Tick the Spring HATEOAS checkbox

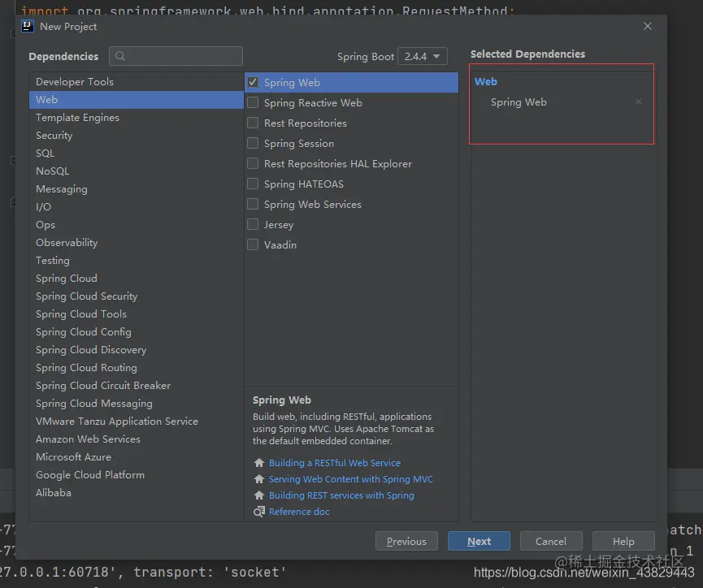point(253,184)
